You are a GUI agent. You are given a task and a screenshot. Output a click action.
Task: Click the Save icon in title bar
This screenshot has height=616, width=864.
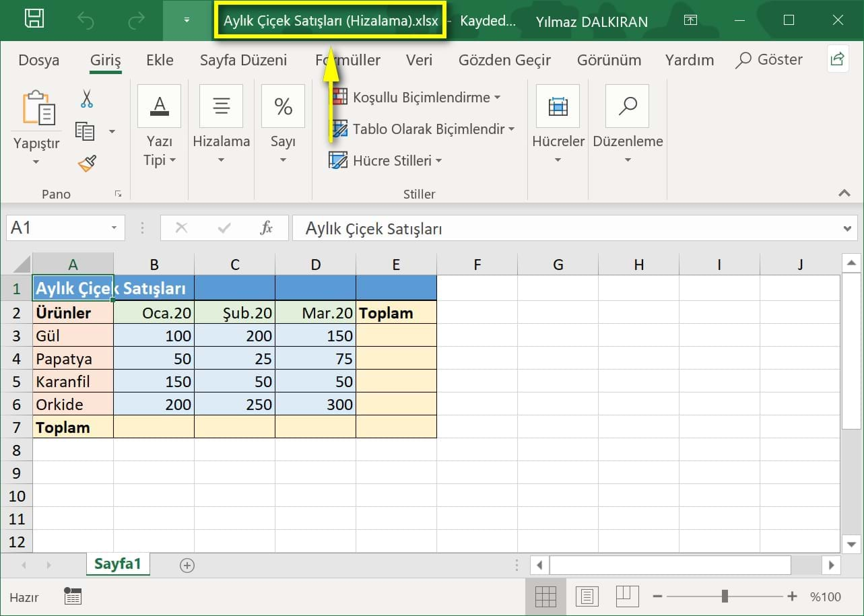[x=34, y=20]
